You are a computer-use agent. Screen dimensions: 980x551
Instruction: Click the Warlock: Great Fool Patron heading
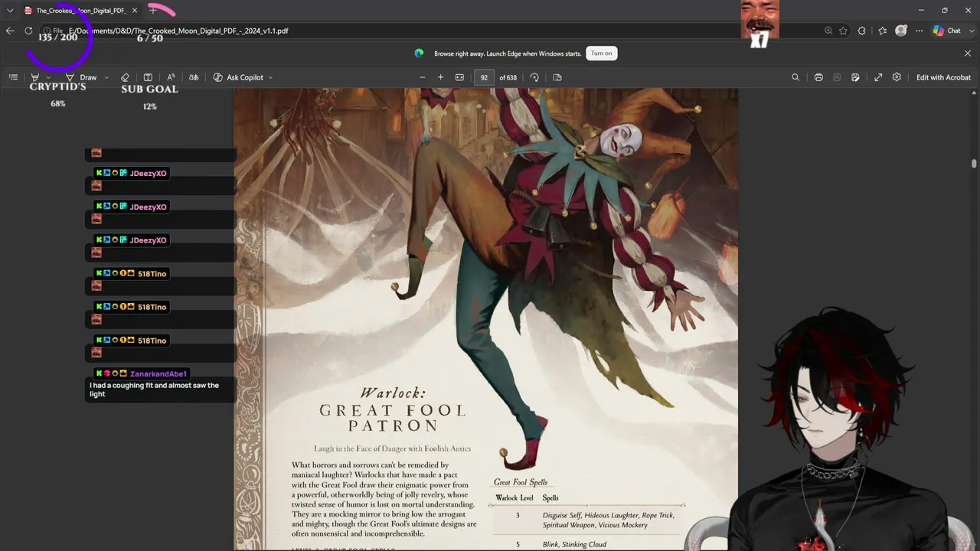(393, 410)
